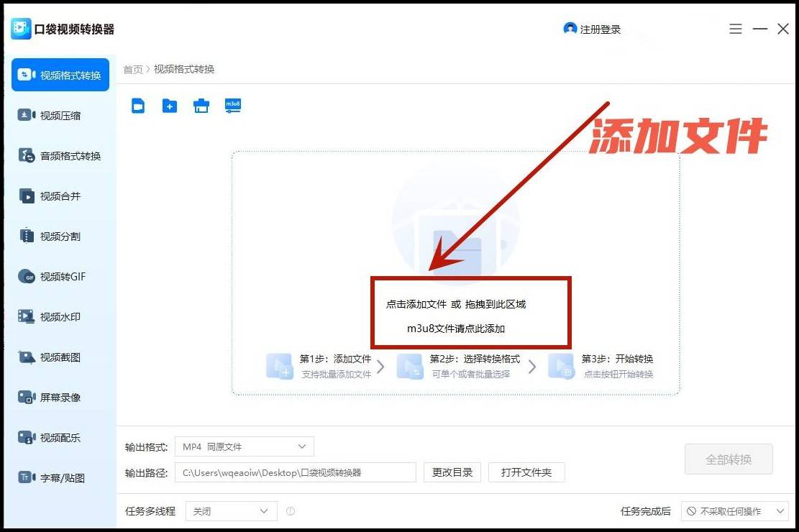Click the step 1 添加文件 icon
The image size is (799, 532).
click(279, 366)
